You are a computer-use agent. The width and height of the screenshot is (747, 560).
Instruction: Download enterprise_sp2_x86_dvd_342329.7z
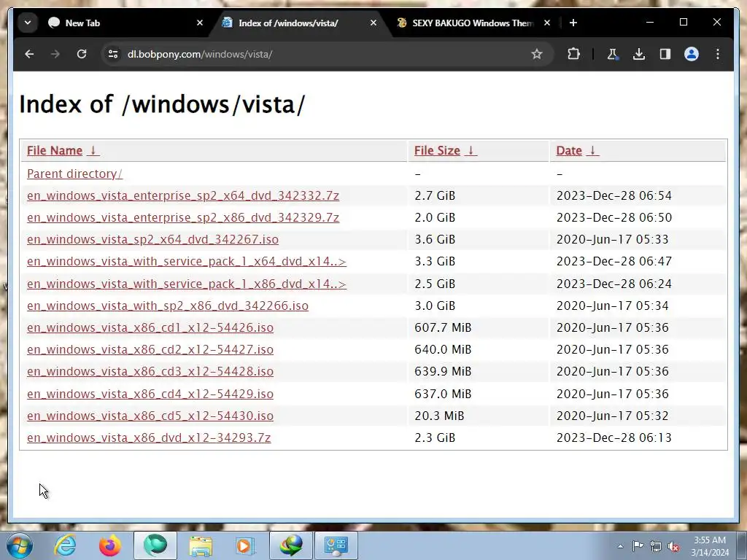183,217
